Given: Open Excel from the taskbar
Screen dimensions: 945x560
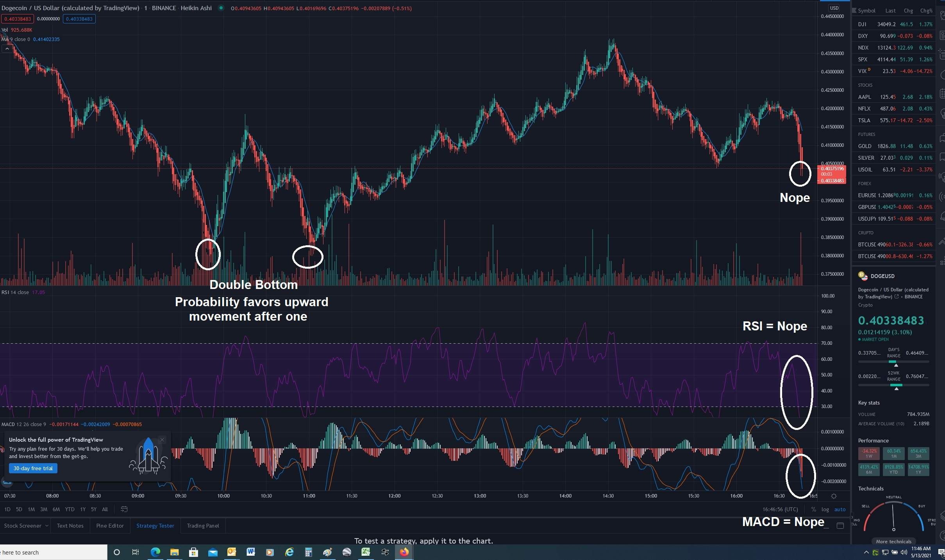Looking at the screenshot, I should click(366, 552).
